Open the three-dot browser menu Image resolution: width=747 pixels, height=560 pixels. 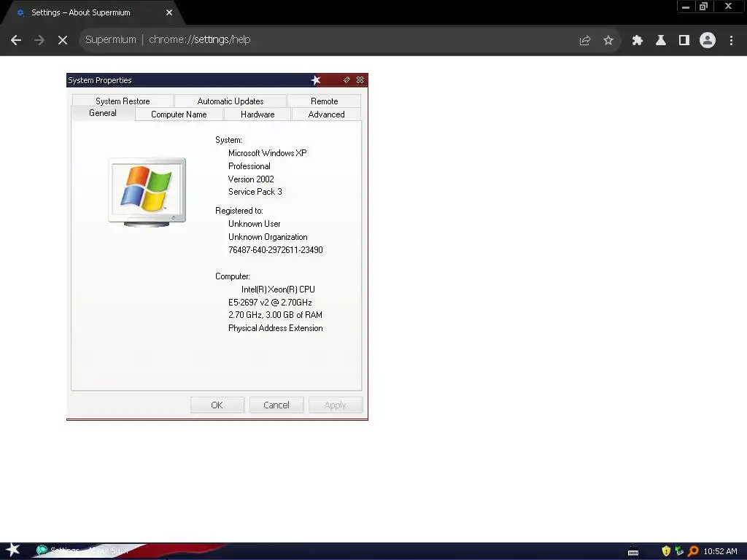[x=731, y=40]
